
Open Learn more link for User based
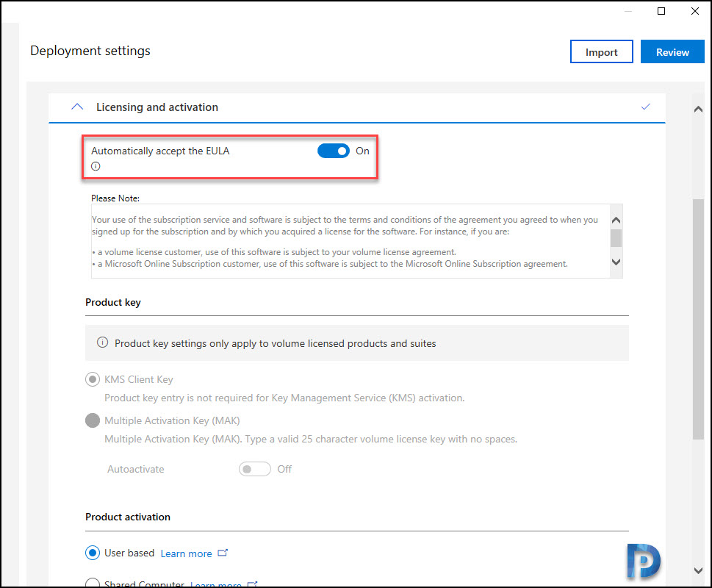tap(186, 553)
